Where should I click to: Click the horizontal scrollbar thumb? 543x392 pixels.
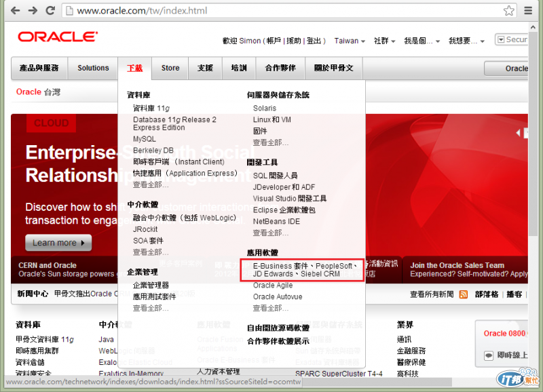point(376,382)
